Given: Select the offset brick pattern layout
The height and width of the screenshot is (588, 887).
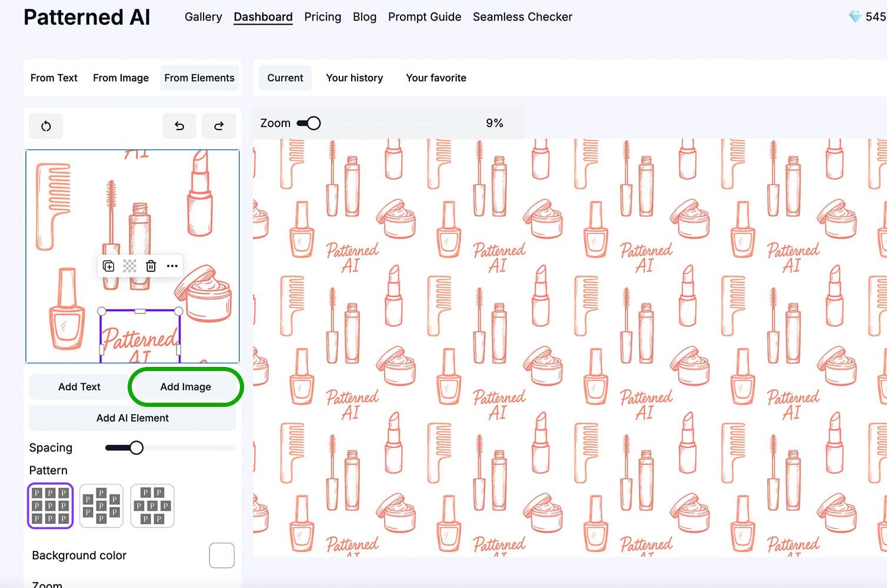Looking at the screenshot, I should (101, 506).
